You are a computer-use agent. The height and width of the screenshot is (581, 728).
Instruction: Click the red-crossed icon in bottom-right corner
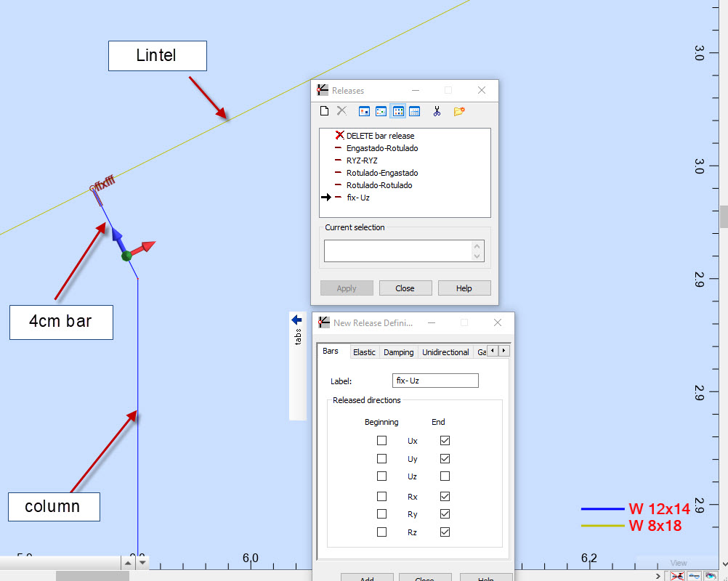click(677, 576)
